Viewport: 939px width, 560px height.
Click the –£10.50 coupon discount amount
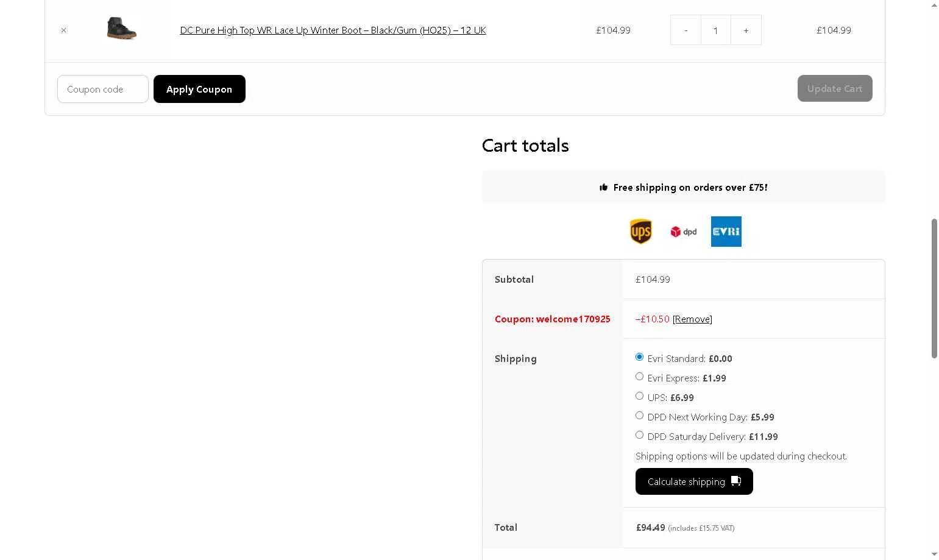[653, 319]
